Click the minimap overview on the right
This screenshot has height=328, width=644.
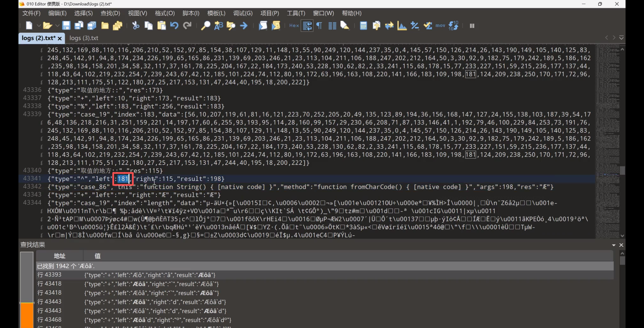607,141
